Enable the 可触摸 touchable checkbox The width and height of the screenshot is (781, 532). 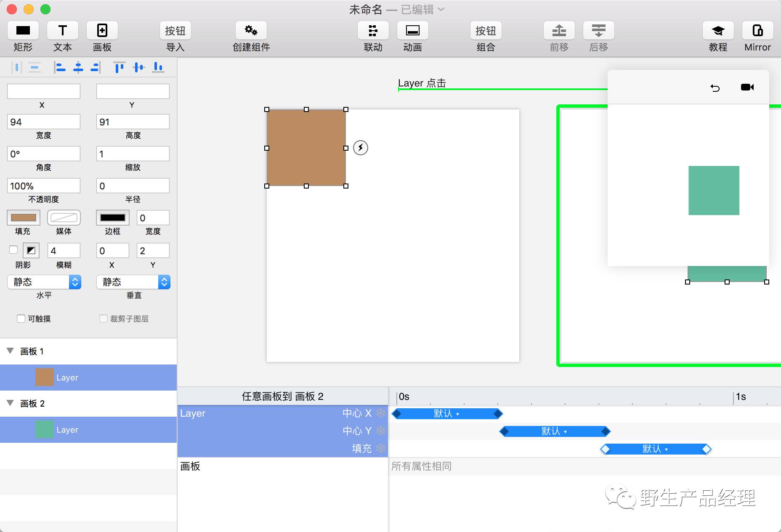(x=21, y=319)
